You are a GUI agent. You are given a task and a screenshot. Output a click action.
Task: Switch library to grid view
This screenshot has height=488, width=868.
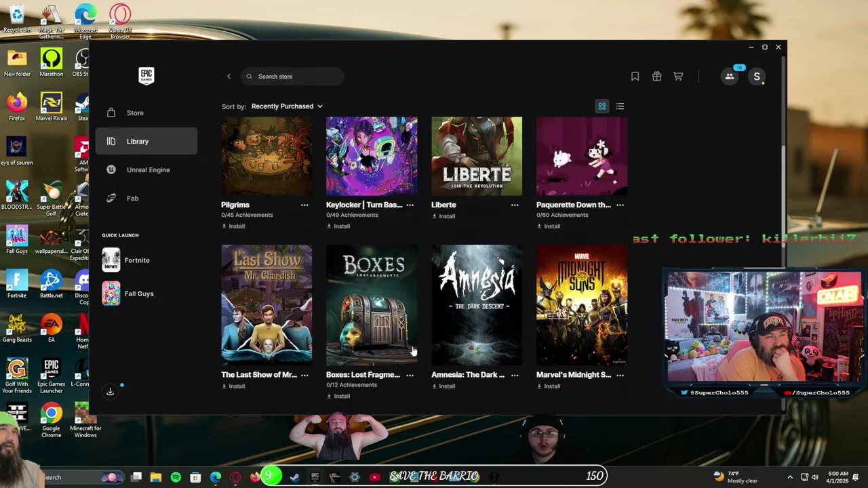point(601,106)
